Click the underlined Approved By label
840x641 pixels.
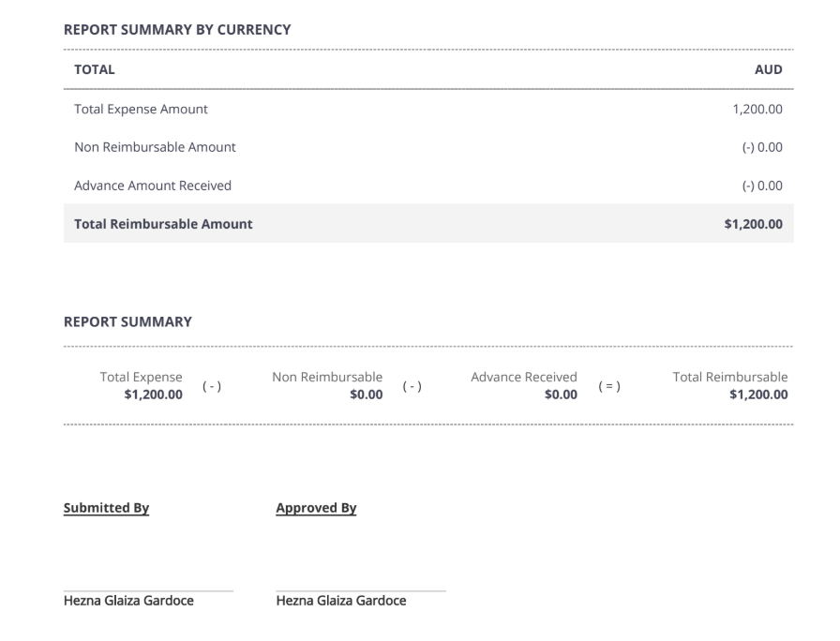[x=316, y=508]
